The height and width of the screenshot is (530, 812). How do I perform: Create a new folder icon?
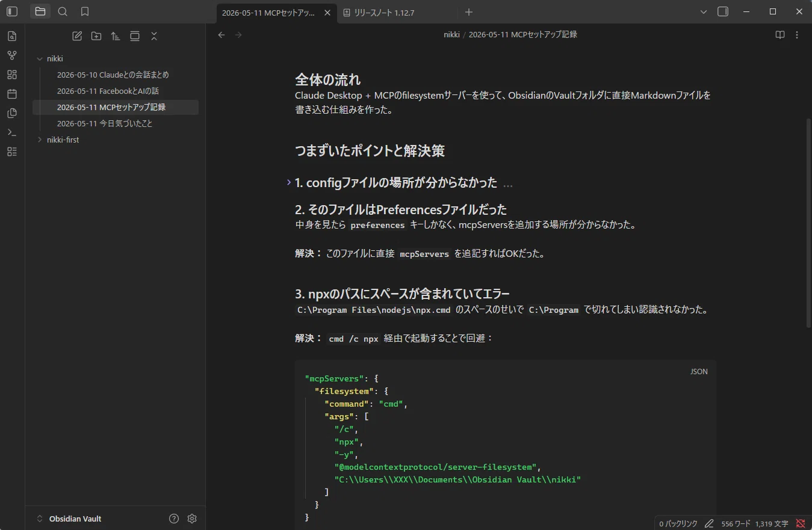[96, 36]
